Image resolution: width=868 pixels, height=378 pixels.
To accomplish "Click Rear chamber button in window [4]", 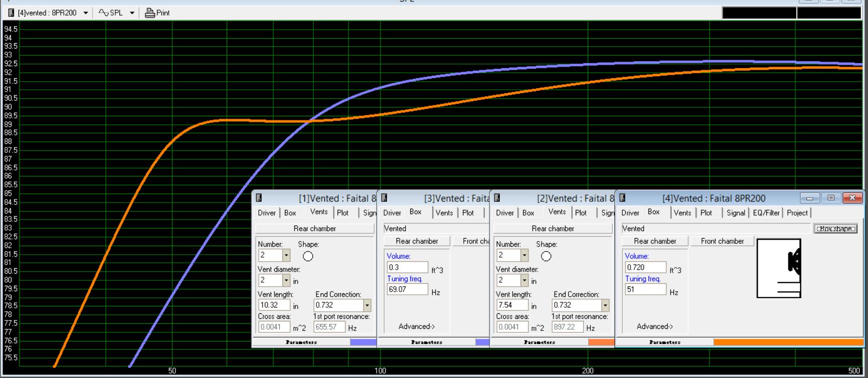I will pyautogui.click(x=655, y=241).
